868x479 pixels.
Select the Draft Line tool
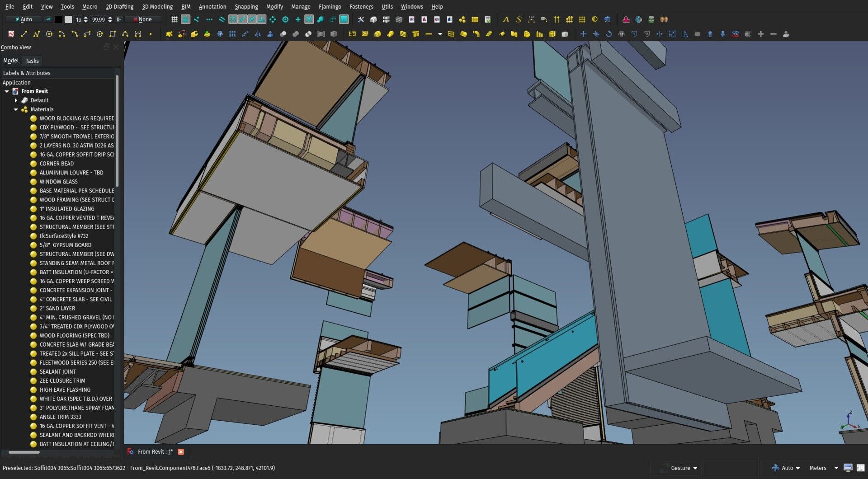click(x=24, y=34)
